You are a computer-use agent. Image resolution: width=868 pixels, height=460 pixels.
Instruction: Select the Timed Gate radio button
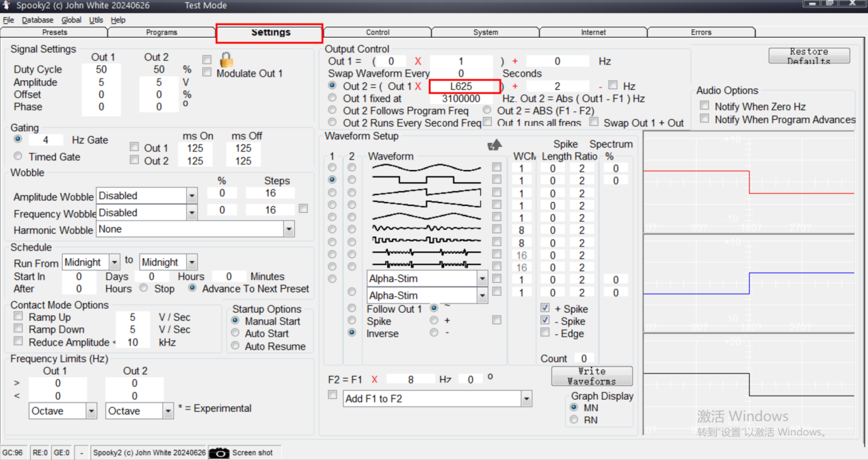[x=18, y=157]
